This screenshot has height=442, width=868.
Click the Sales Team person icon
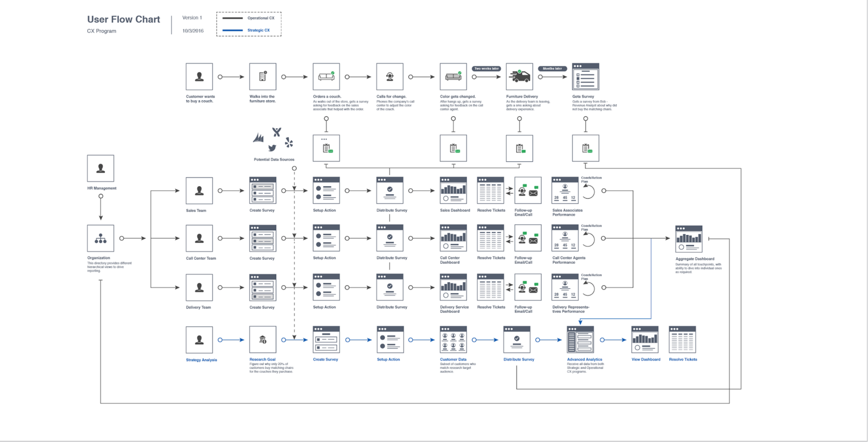[x=199, y=191]
